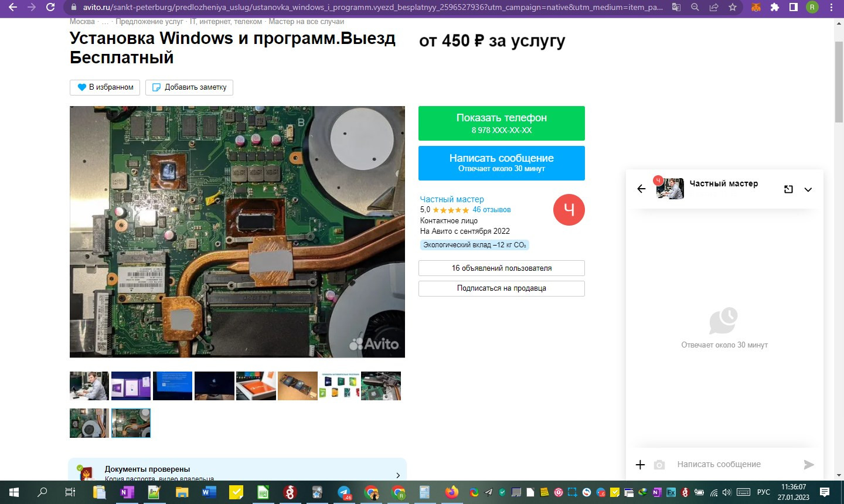Image resolution: width=844 pixels, height=504 pixels.
Task: Click Экологический вклад –12 кг CO₂ badge
Action: (x=475, y=245)
